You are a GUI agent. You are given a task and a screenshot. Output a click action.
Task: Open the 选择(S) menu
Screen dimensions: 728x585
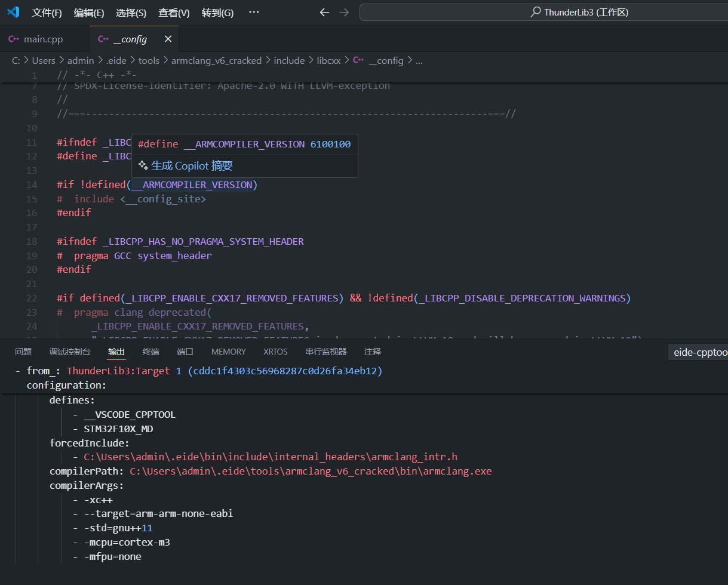point(131,13)
